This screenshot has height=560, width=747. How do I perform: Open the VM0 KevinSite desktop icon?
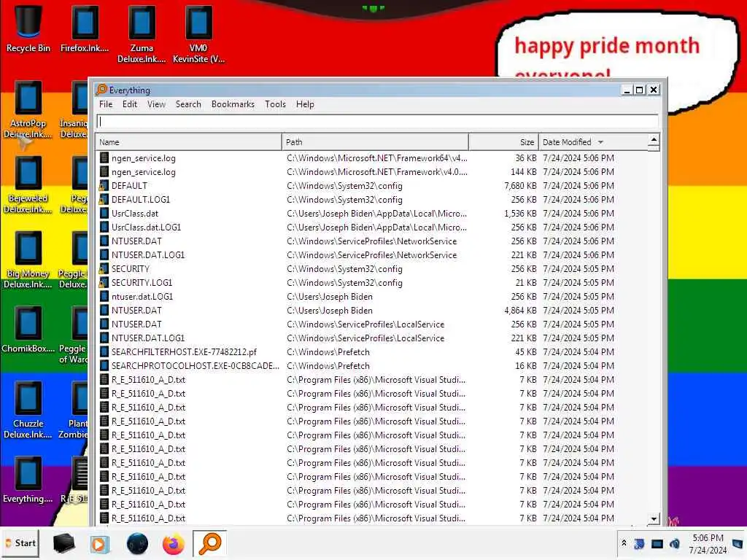click(x=198, y=34)
